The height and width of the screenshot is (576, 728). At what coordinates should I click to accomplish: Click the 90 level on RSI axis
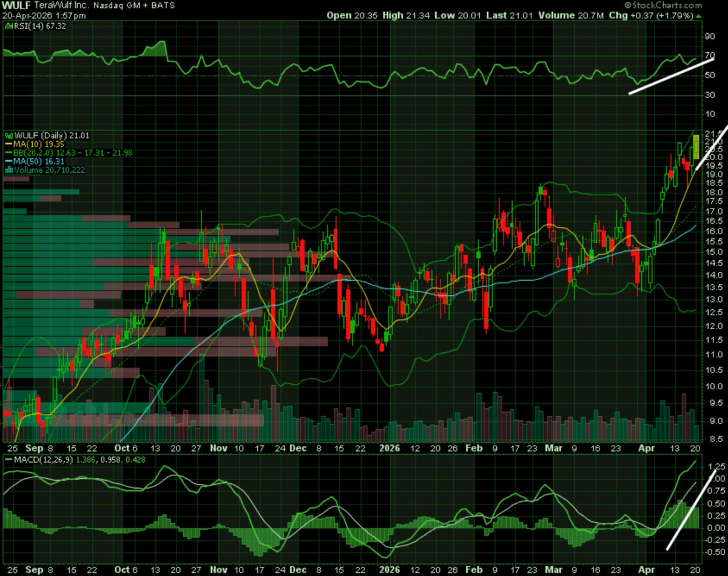coord(709,36)
